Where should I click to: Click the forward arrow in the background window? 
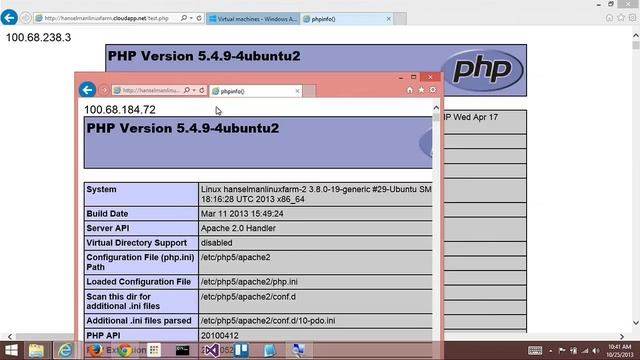tap(25, 18)
